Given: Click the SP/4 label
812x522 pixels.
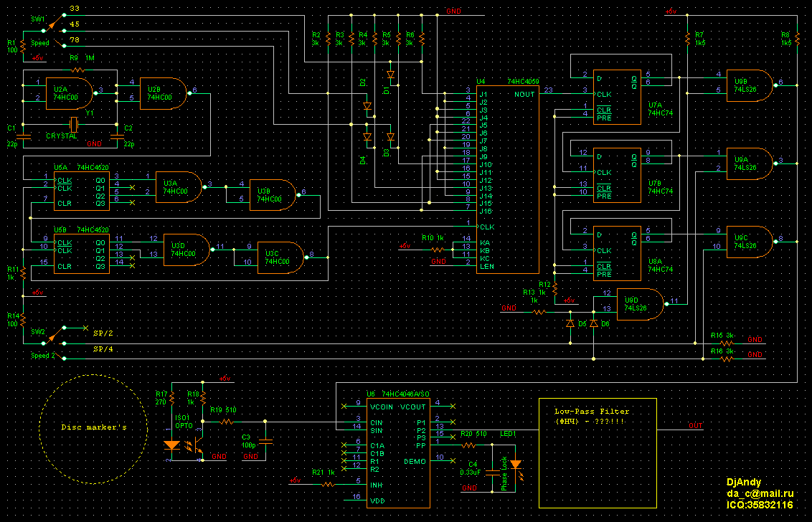Looking at the screenshot, I should pos(103,349).
